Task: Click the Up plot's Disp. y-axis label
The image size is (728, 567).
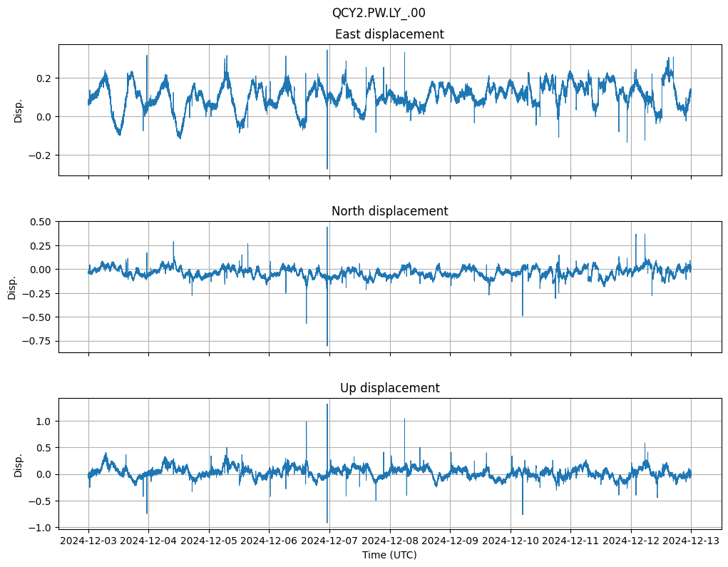Action: pyautogui.click(x=19, y=464)
